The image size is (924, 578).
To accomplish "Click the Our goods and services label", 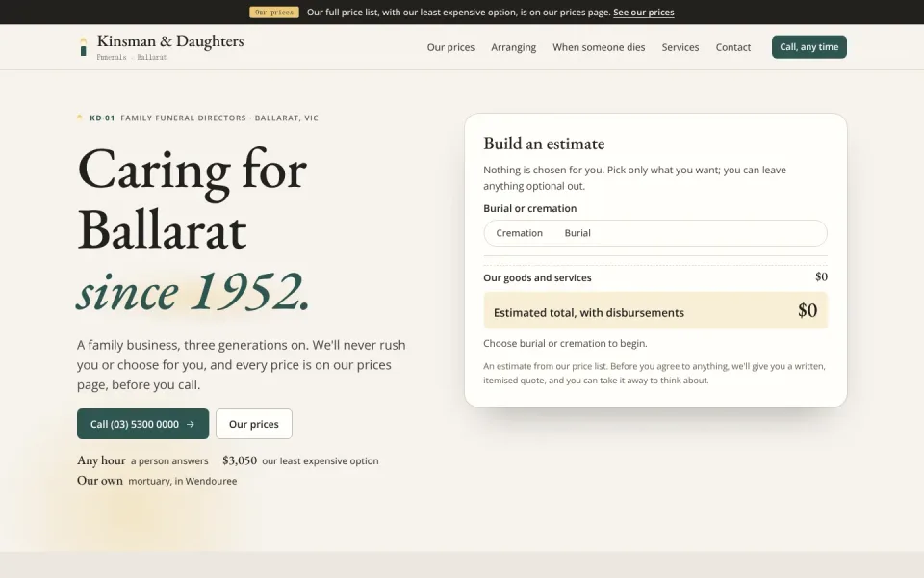I will tap(537, 277).
